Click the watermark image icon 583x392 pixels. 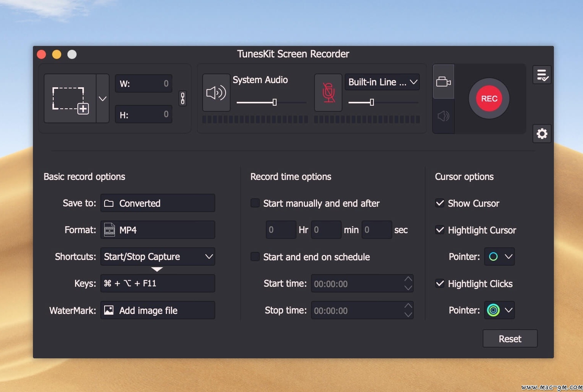109,310
